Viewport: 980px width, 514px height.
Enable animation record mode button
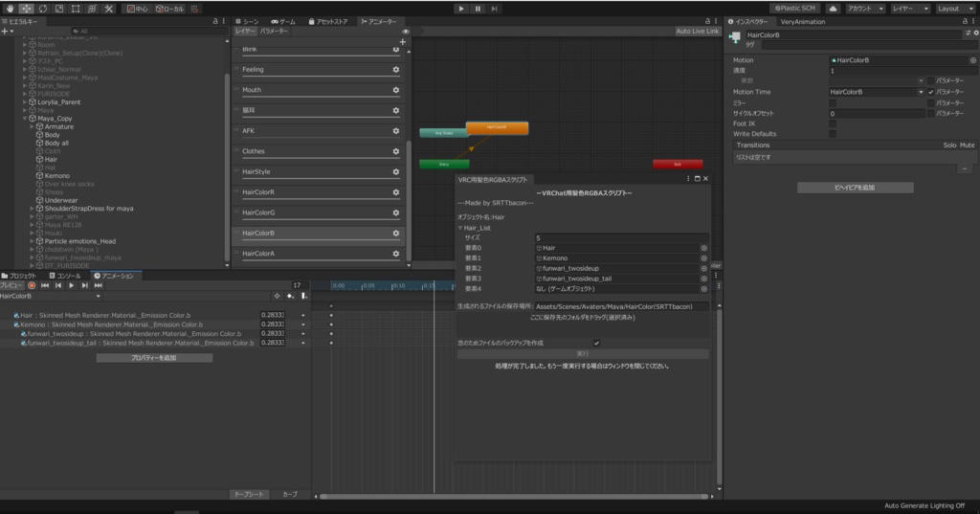tap(32, 285)
